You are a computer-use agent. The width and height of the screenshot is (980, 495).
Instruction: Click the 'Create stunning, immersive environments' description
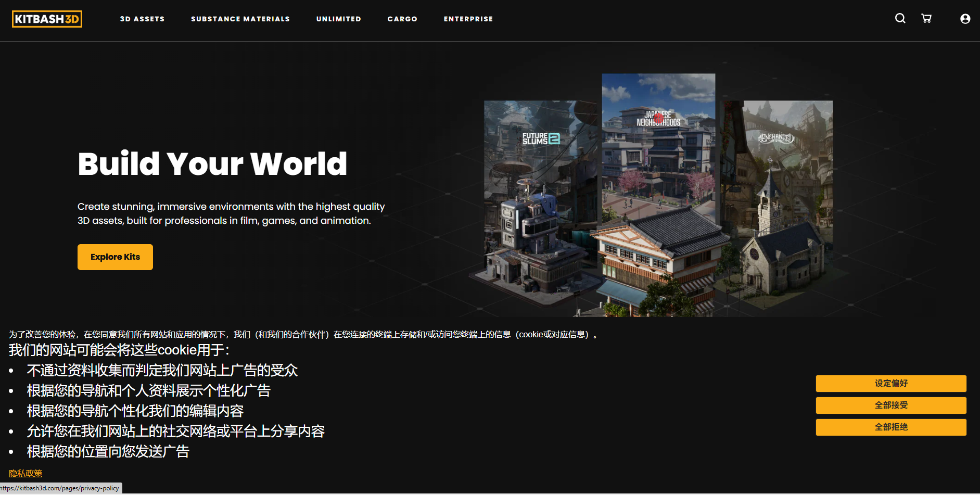pyautogui.click(x=231, y=213)
